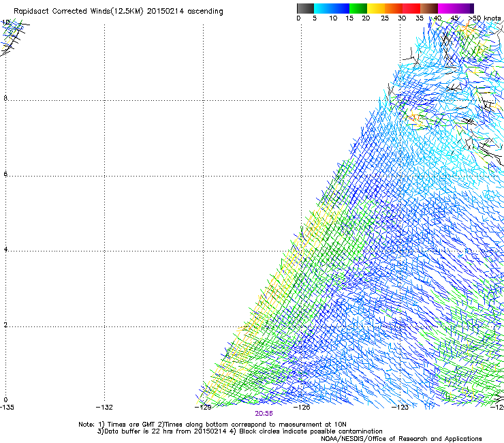Click the legend scale label "25"
The image size is (504, 443).
coord(384,18)
